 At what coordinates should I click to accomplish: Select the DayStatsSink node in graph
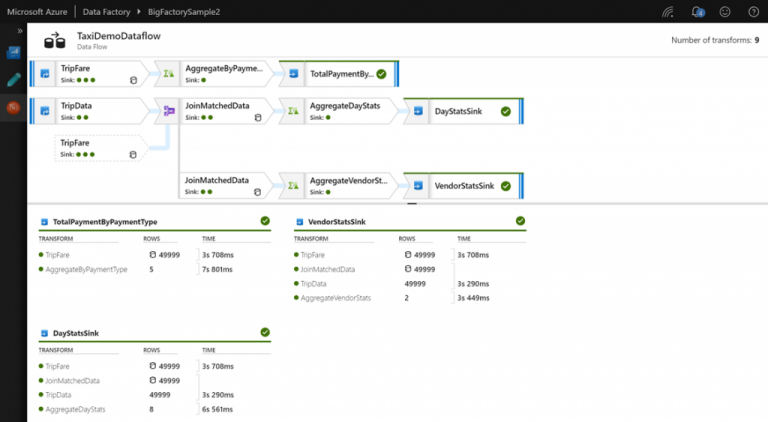(464, 111)
